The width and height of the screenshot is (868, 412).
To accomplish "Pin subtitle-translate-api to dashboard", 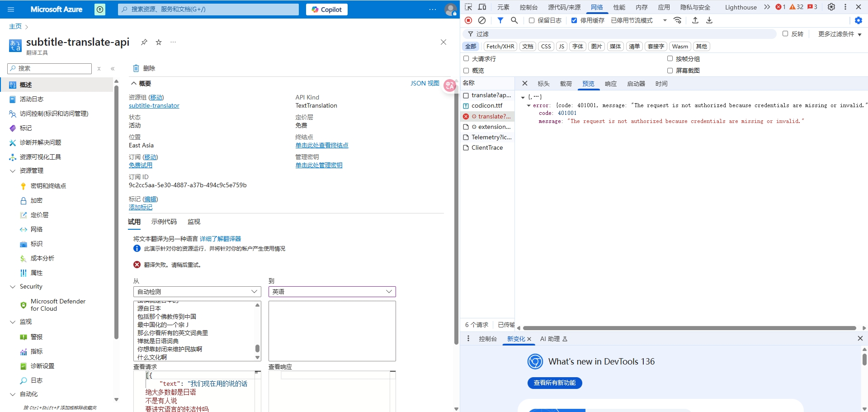I will [144, 42].
